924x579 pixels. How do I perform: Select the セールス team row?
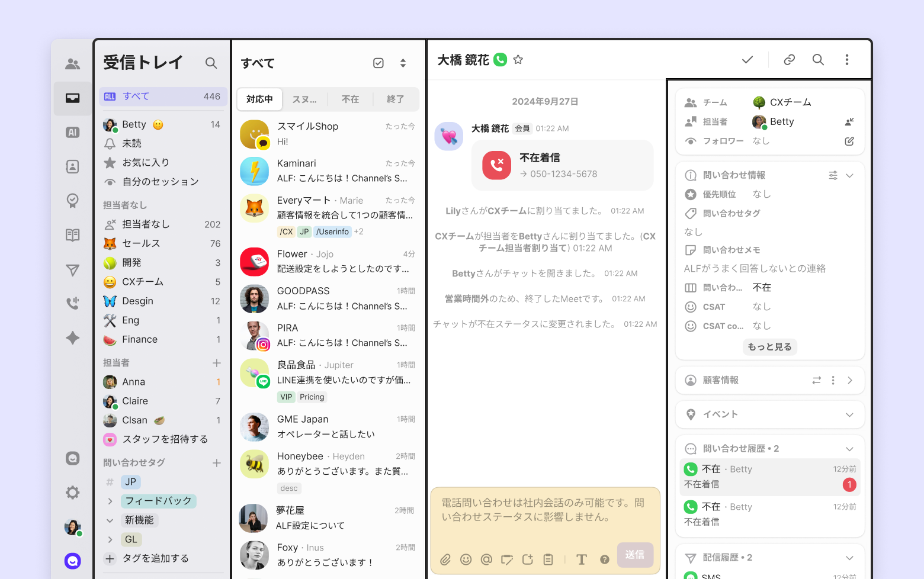click(x=162, y=243)
